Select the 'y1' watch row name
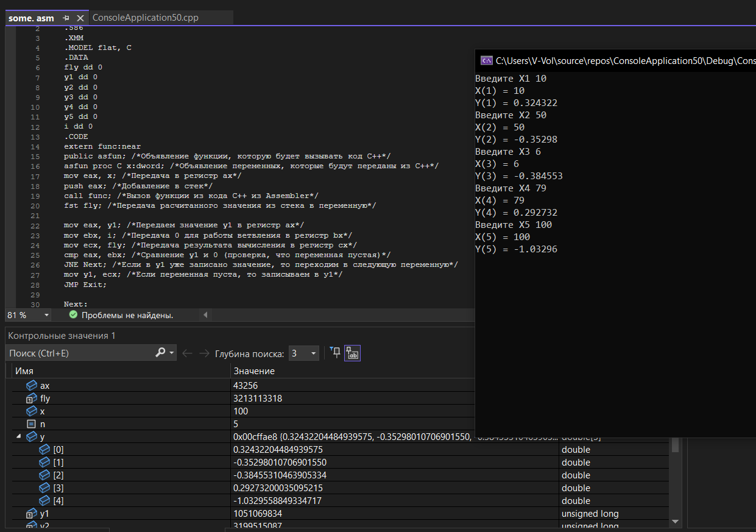The height and width of the screenshot is (532, 756). (x=44, y=514)
